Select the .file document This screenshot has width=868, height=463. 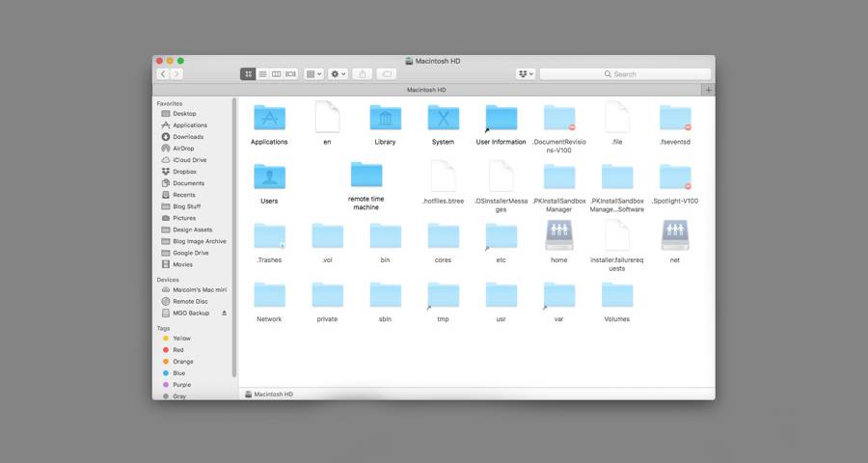[617, 117]
